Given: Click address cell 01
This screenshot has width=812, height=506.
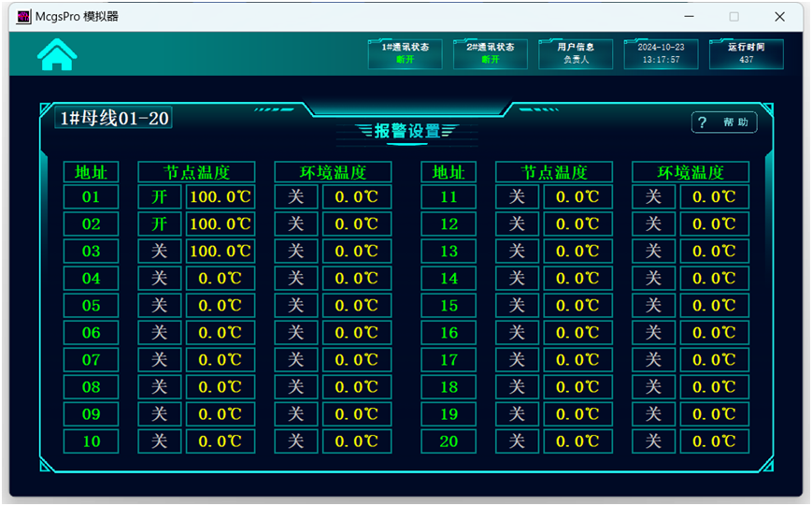Looking at the screenshot, I should tap(92, 197).
